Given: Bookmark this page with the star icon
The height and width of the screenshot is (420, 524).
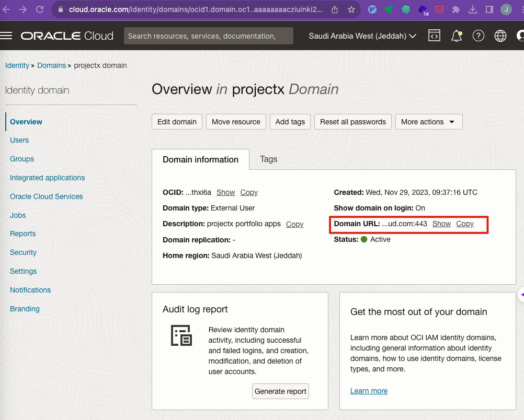Looking at the screenshot, I should click(x=351, y=9).
